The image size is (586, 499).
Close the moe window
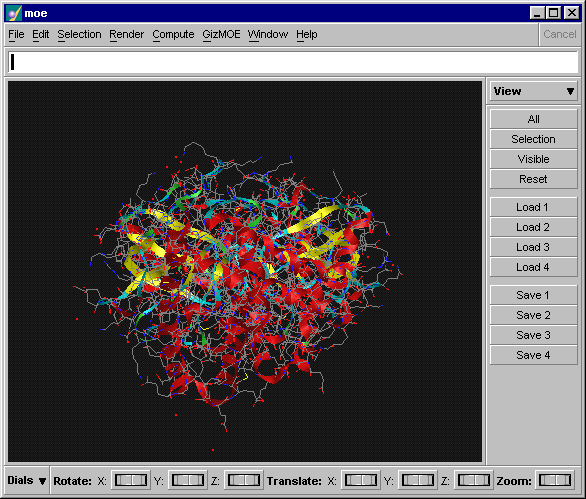point(572,13)
